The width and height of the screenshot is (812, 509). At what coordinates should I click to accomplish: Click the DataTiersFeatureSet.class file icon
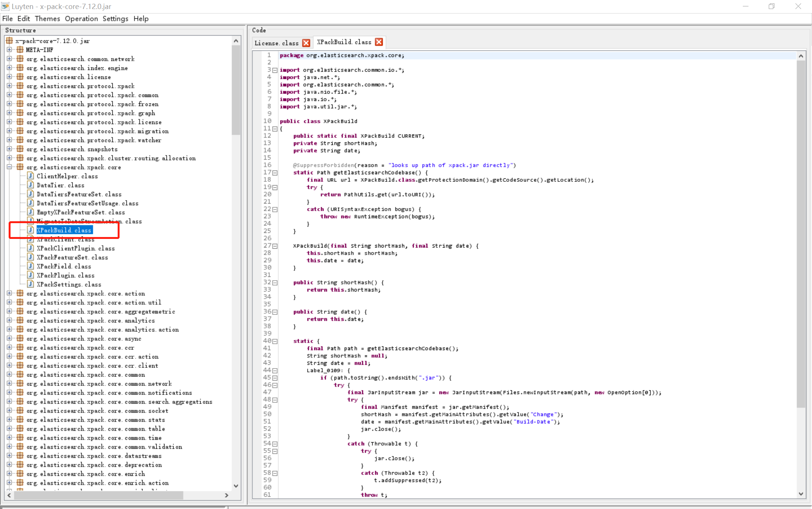pyautogui.click(x=31, y=194)
